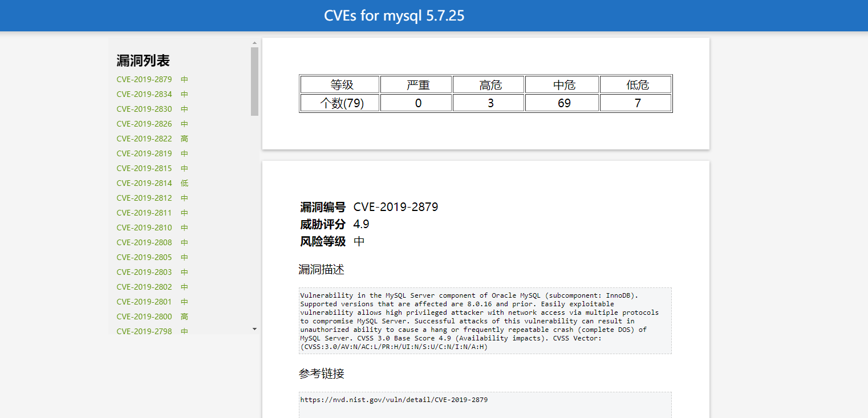Click the nvd.nist.gov reference URL

pos(394,400)
